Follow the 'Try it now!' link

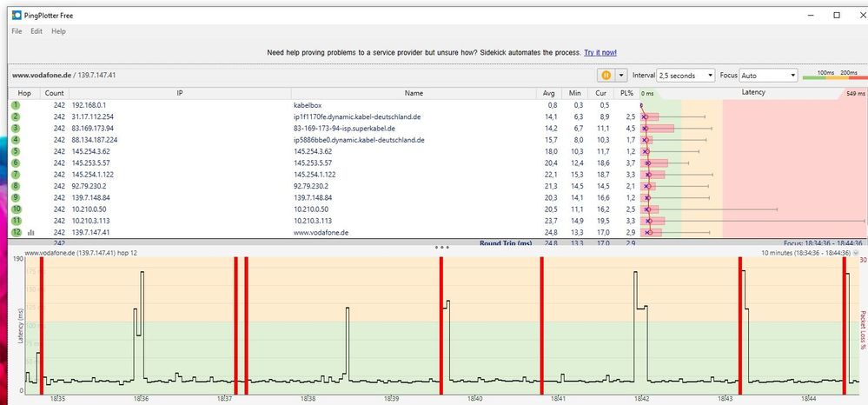point(600,53)
